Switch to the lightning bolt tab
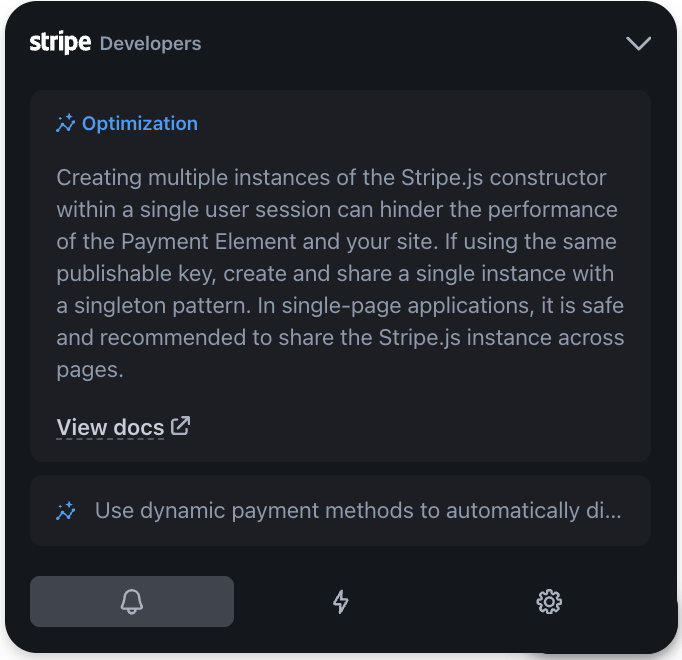The image size is (682, 660). tap(341, 601)
